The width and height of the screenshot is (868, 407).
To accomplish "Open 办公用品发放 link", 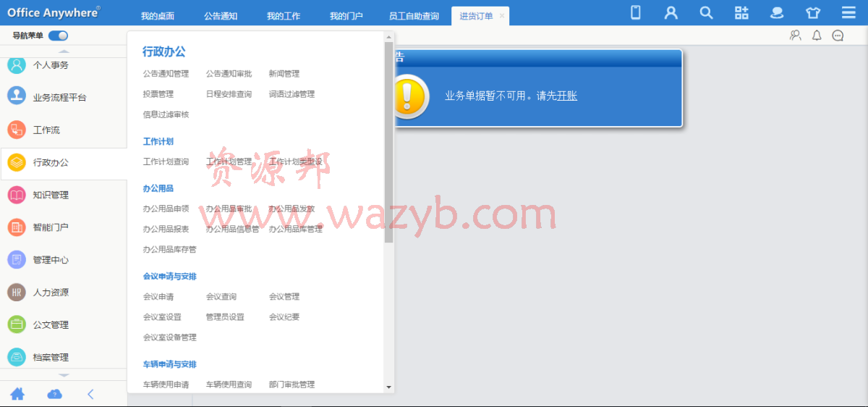I will 292,209.
